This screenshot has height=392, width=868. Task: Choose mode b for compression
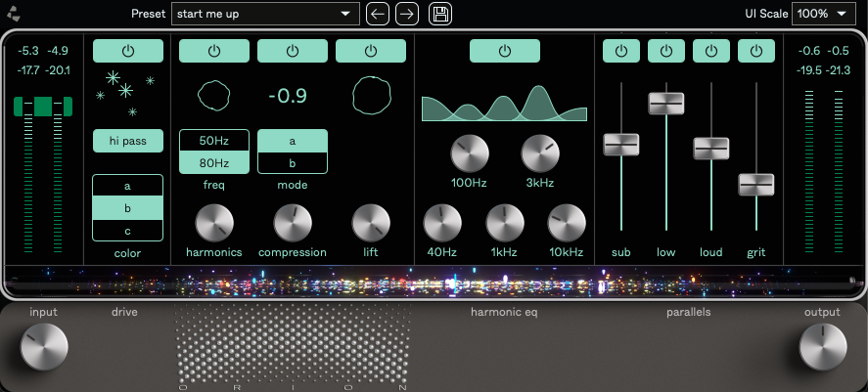[292, 162]
